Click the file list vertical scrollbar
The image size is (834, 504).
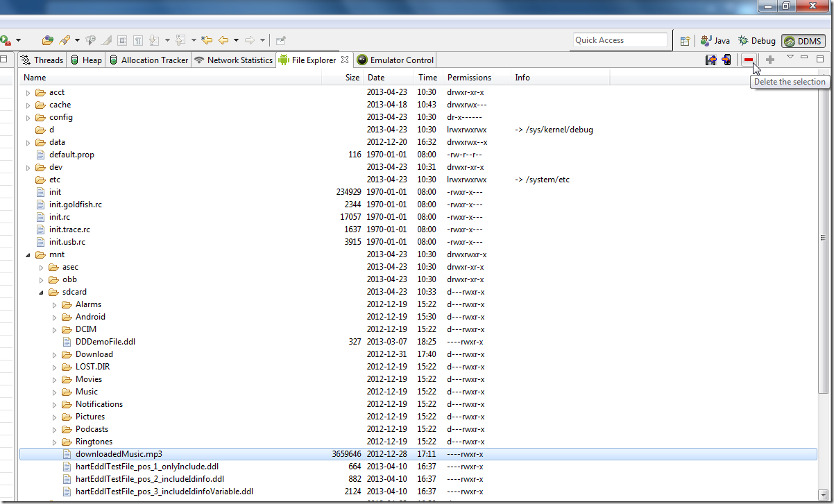pos(824,237)
